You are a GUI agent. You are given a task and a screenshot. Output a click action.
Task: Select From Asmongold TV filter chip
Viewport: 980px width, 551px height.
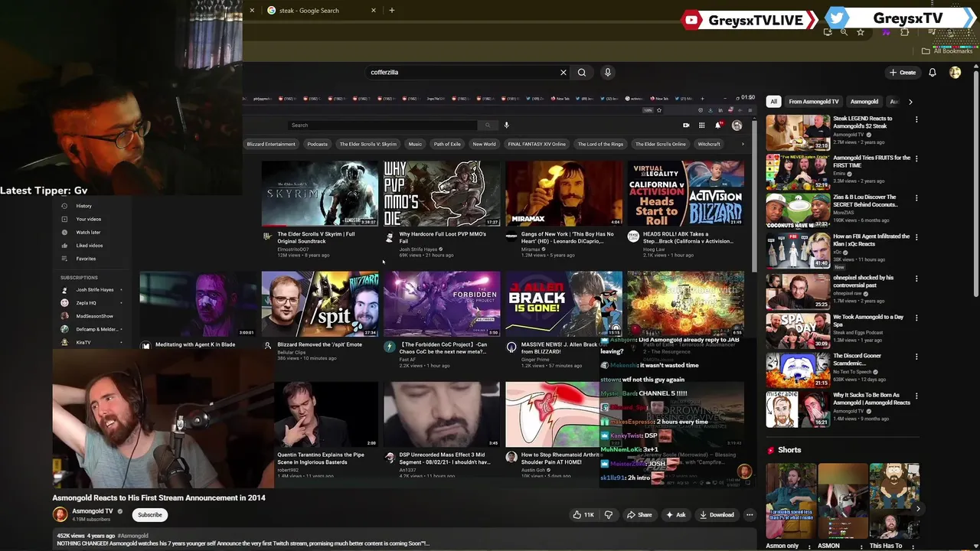pos(814,102)
